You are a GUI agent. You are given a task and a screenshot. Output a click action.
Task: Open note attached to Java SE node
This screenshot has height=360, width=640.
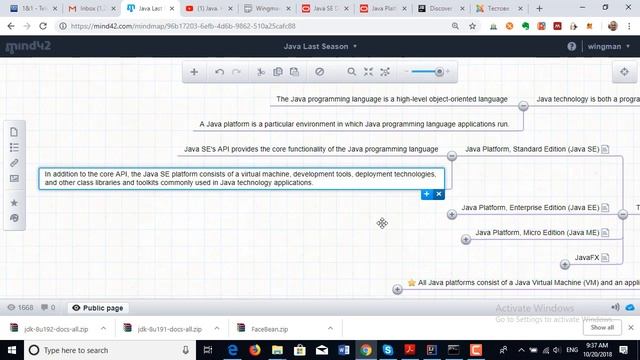pos(605,149)
